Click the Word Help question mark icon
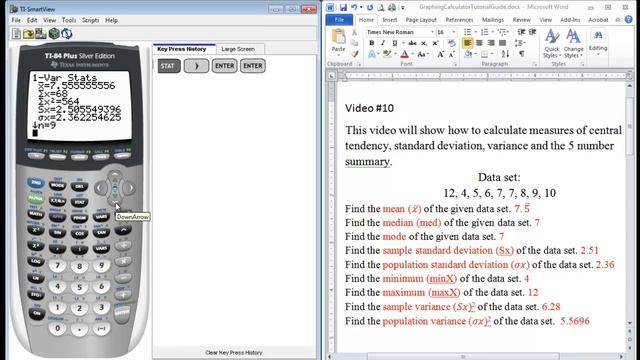Screen dimensions: 640x360 pos(629,20)
